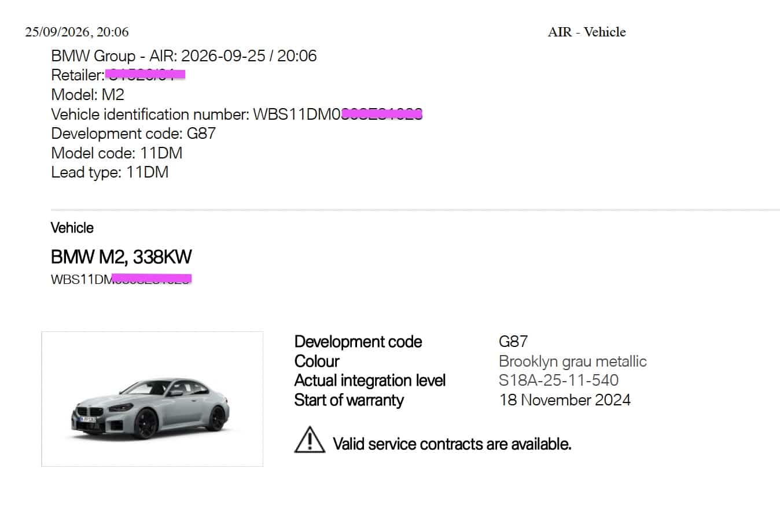Select 'Brooklyn grau metallic' colour value
The height and width of the screenshot is (532, 780).
[x=573, y=361]
